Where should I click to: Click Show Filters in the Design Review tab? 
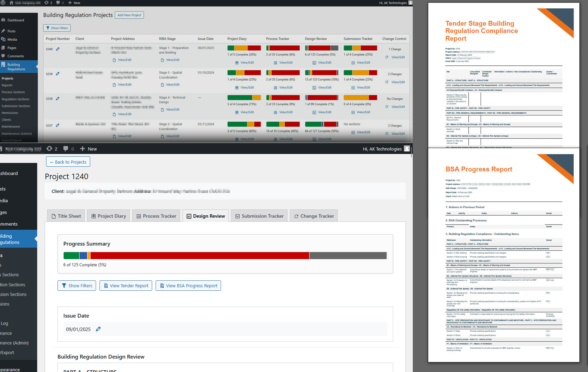(x=77, y=286)
